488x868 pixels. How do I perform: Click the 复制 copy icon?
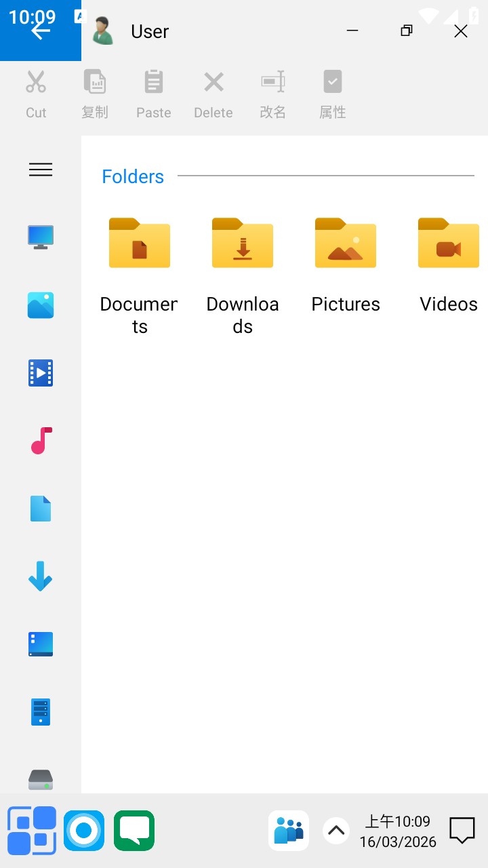point(95,82)
